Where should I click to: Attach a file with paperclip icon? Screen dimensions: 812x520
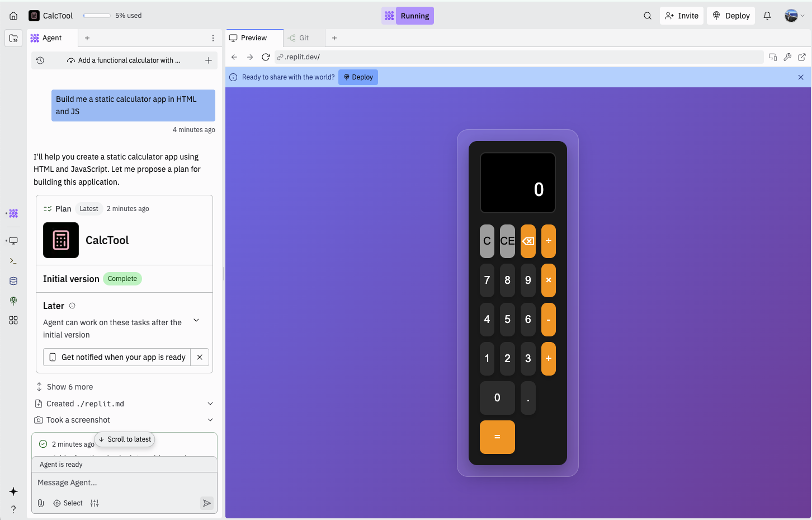click(41, 503)
